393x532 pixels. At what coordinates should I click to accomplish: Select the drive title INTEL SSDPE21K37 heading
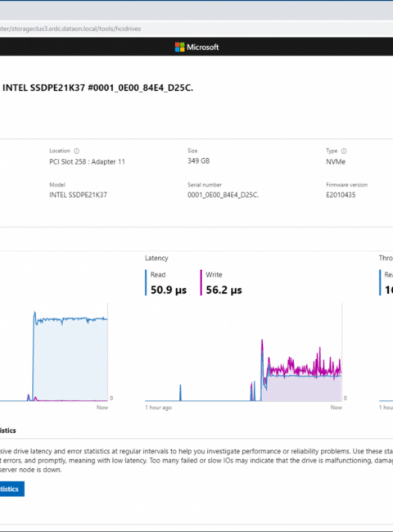97,88
